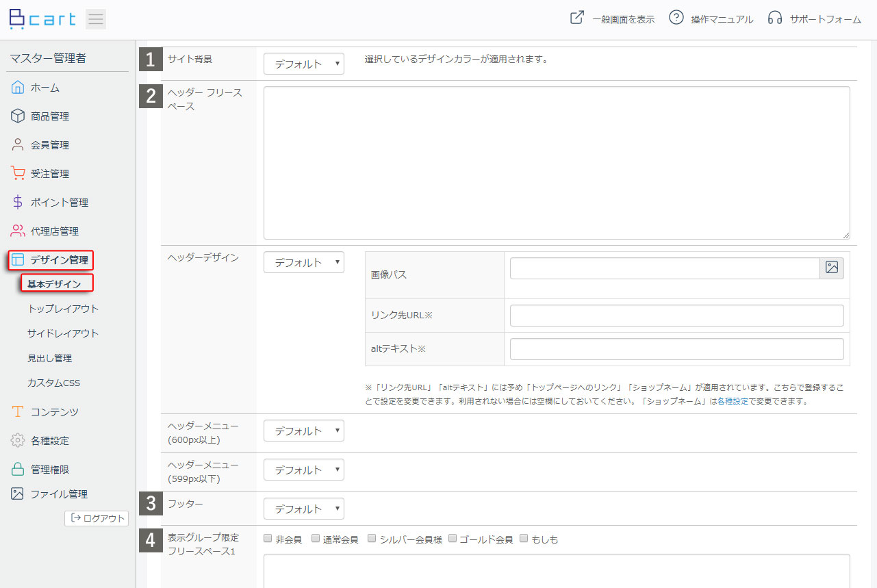Check the 通常会員 checkbox
This screenshot has width=877, height=588.
(316, 539)
